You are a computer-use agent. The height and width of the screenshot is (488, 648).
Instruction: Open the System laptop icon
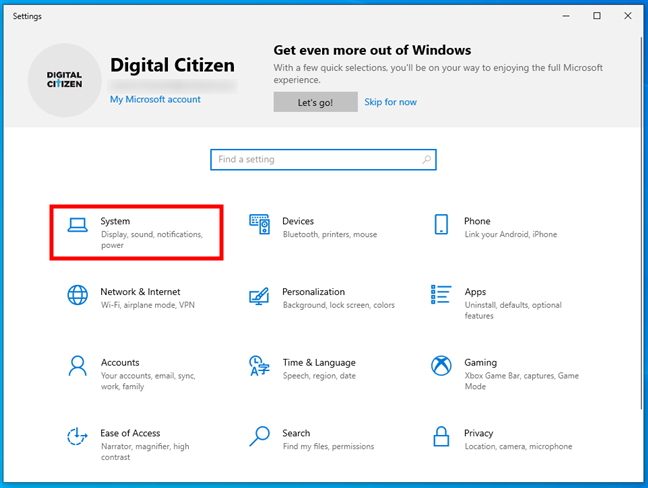pos(78,225)
